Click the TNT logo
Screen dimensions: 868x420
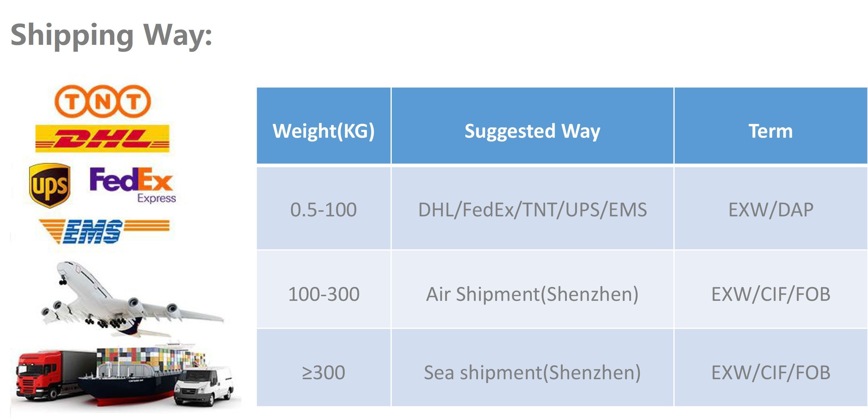102,101
